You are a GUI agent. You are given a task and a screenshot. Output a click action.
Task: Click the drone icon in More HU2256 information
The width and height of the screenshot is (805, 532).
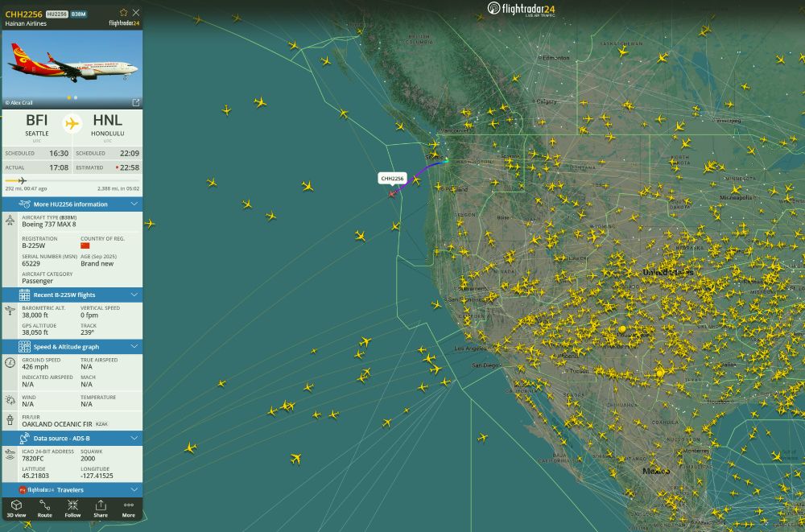24,204
